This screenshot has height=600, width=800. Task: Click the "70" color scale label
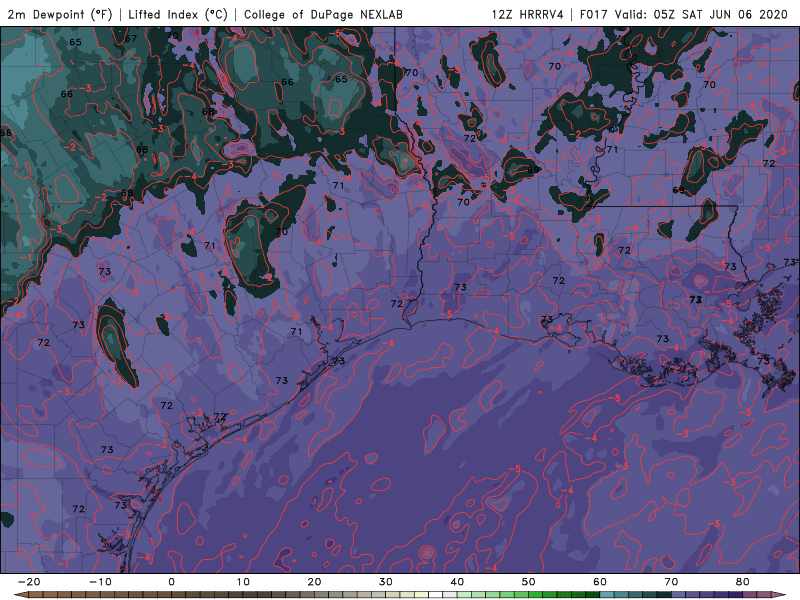671,582
